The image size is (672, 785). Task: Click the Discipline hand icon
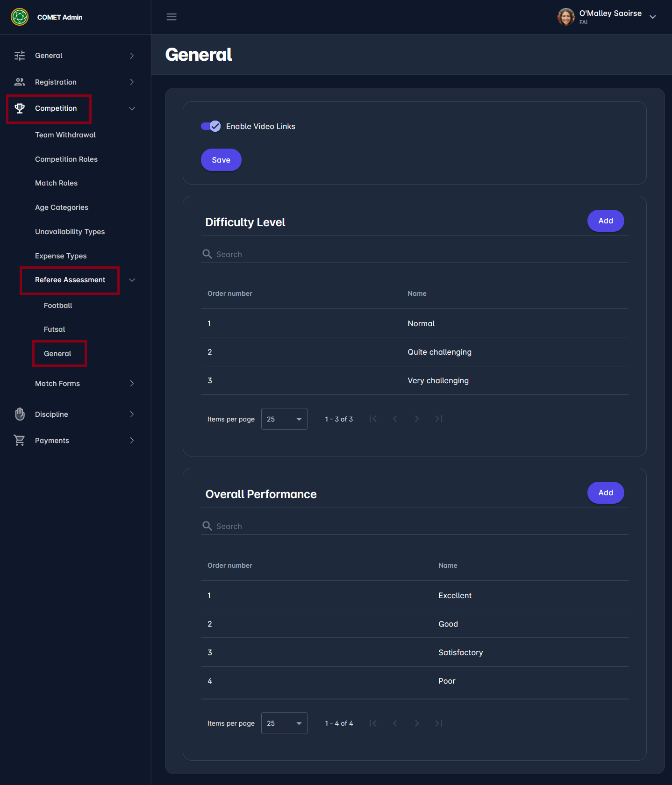pyautogui.click(x=20, y=414)
